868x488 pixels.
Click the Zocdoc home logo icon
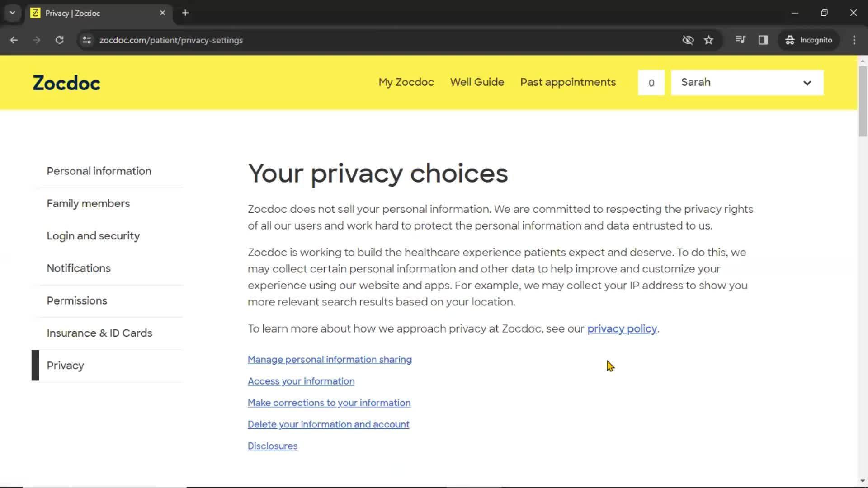(x=66, y=82)
